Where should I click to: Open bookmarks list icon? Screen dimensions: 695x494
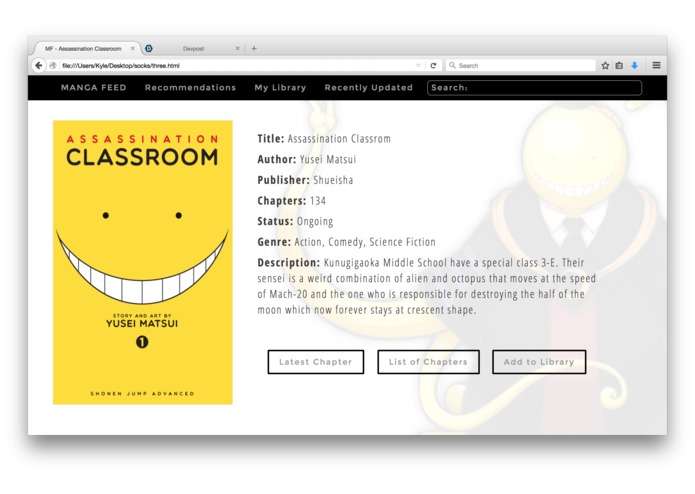click(x=619, y=66)
